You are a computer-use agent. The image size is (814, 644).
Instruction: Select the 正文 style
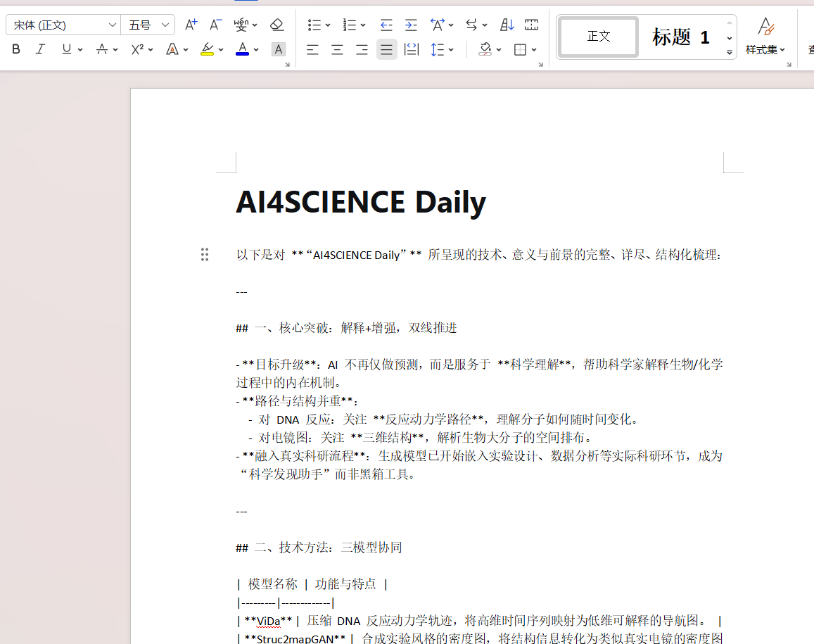pyautogui.click(x=598, y=37)
